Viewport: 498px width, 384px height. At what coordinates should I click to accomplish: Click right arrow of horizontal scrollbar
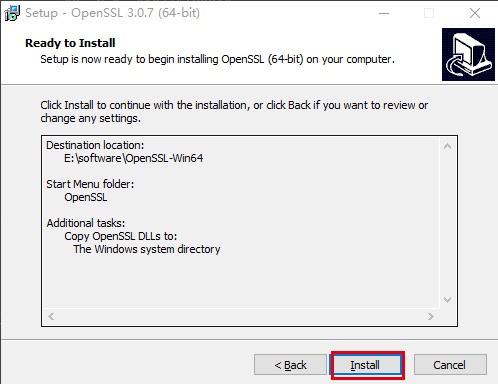[x=431, y=316]
